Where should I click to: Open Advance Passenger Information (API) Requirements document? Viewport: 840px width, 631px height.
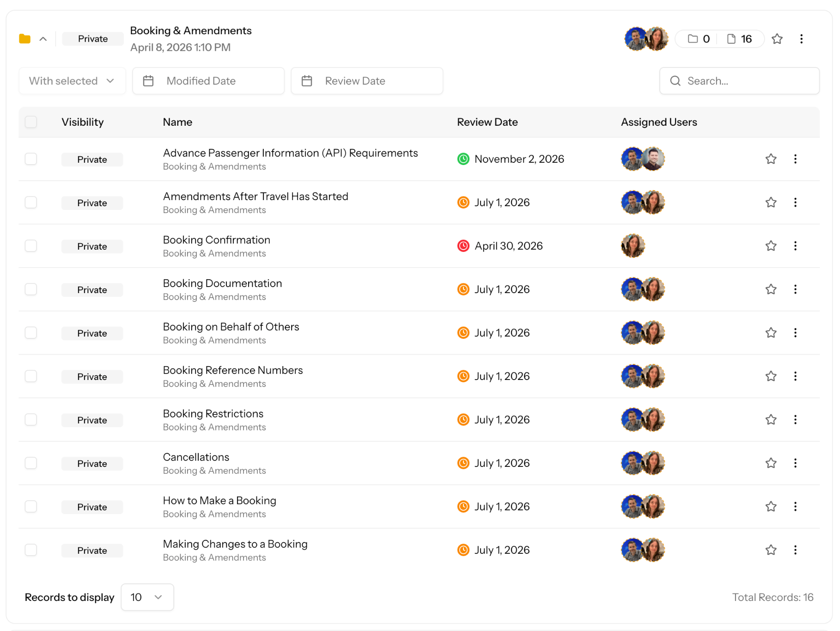290,153
